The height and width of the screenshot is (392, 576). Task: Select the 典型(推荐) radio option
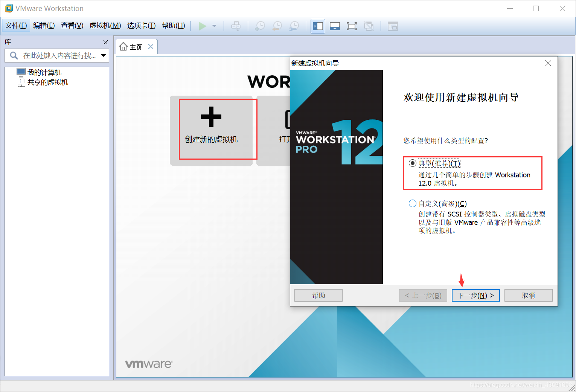click(x=413, y=163)
